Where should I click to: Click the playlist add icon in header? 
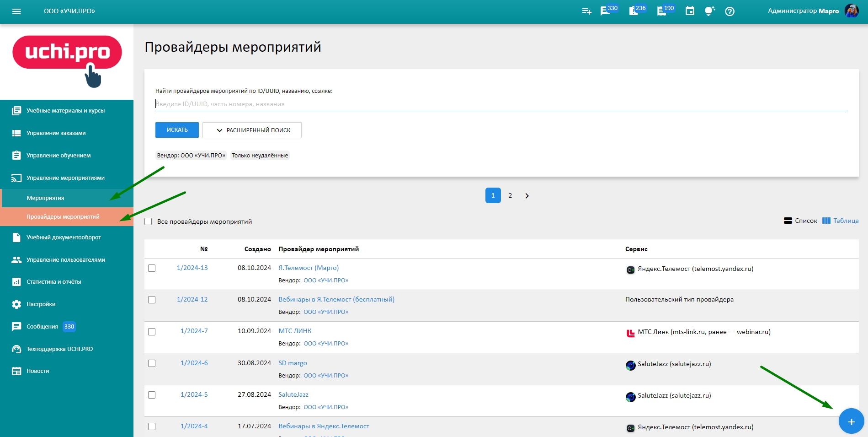coord(587,11)
